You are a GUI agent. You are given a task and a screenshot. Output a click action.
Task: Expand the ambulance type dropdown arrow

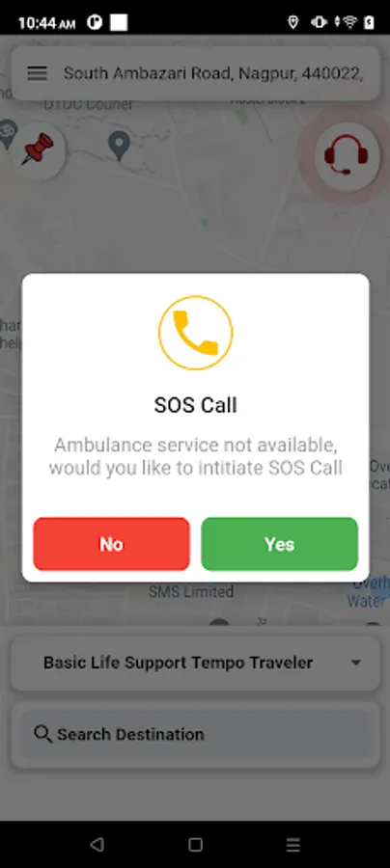coord(356,663)
